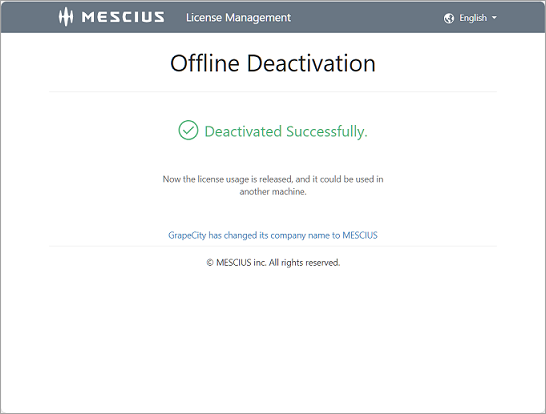Click the Offline Deactivation page heading
Viewport: 546px width, 414px height.
[273, 63]
